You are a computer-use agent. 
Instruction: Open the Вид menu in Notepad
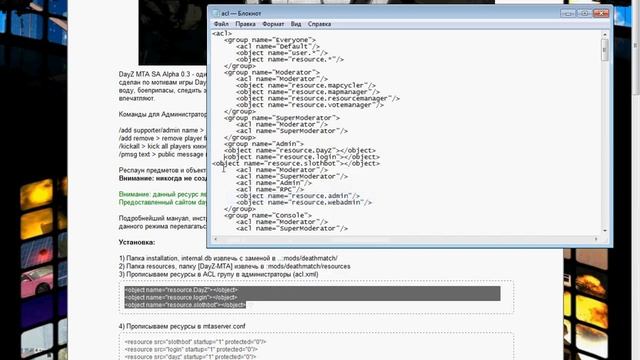(x=296, y=24)
